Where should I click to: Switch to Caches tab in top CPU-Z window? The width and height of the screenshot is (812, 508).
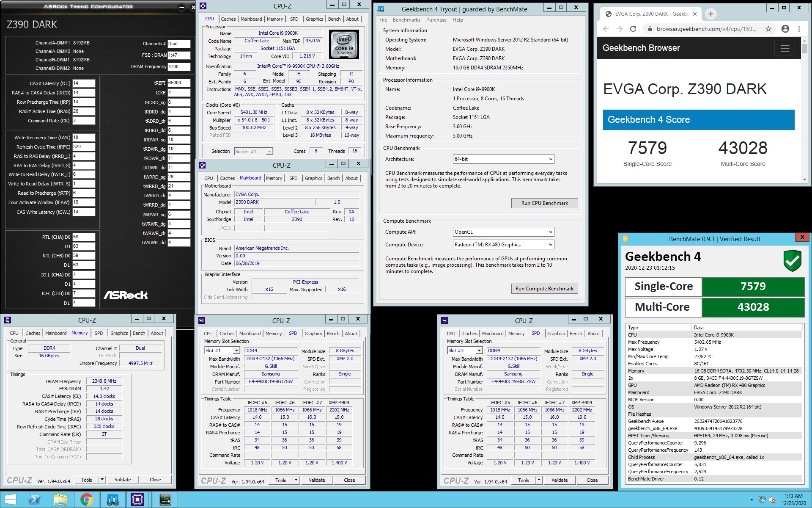(228, 19)
